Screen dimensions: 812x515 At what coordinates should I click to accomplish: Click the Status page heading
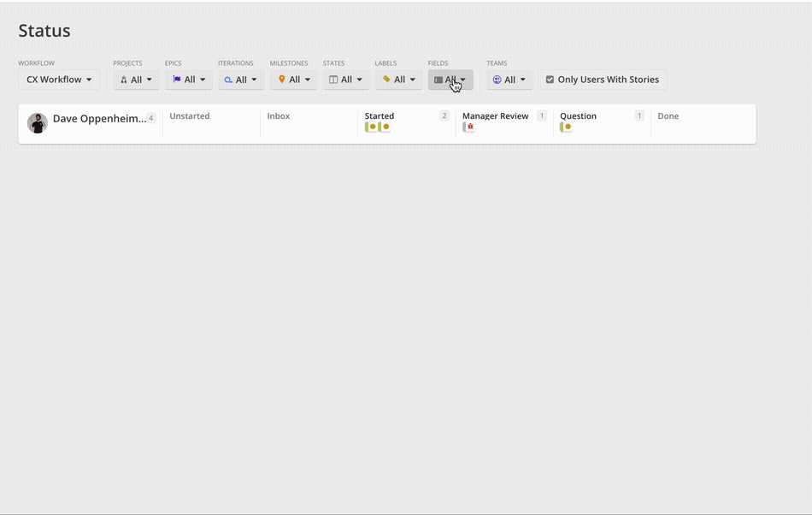[44, 31]
